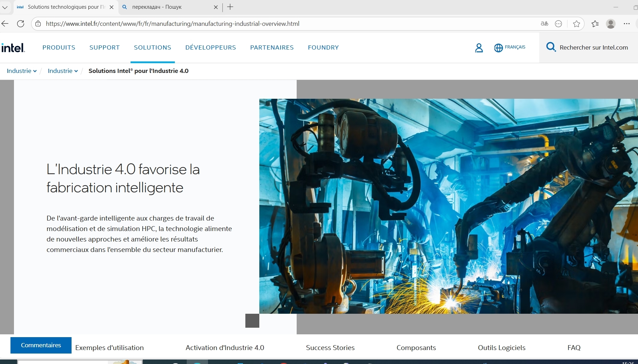This screenshot has width=638, height=364.
Task: Open the SOLUTIONS menu
Action: (153, 47)
